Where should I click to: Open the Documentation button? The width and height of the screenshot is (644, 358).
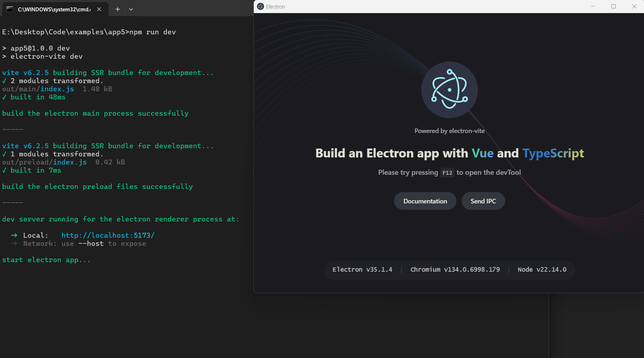click(425, 201)
